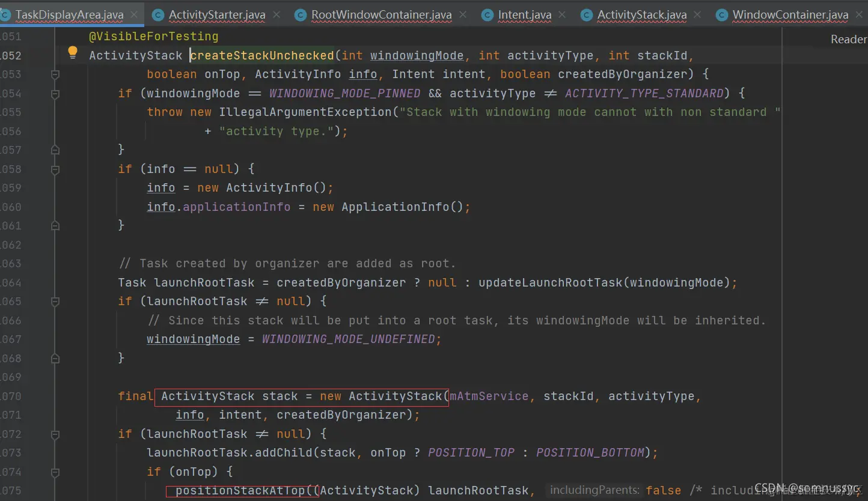
Task: Switch to the ActivityStack.java tab
Action: tap(642, 14)
